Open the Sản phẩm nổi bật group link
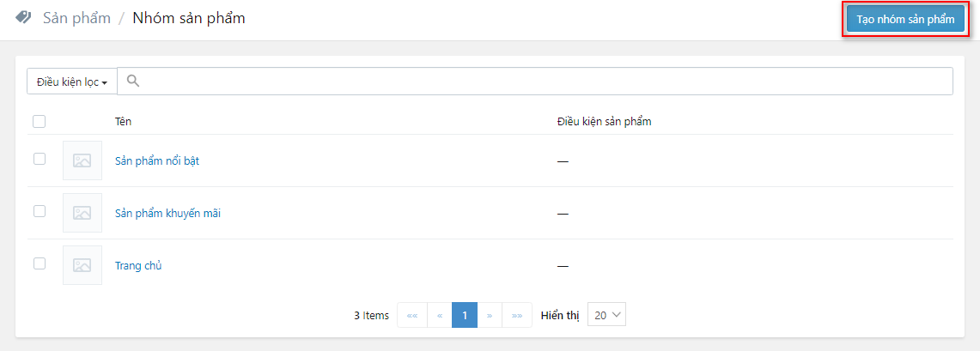 click(157, 160)
